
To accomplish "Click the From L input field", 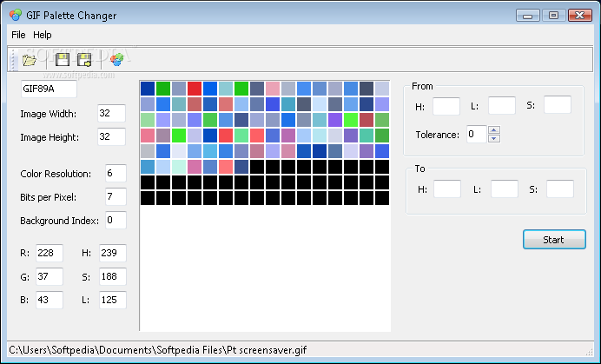I will point(502,105).
